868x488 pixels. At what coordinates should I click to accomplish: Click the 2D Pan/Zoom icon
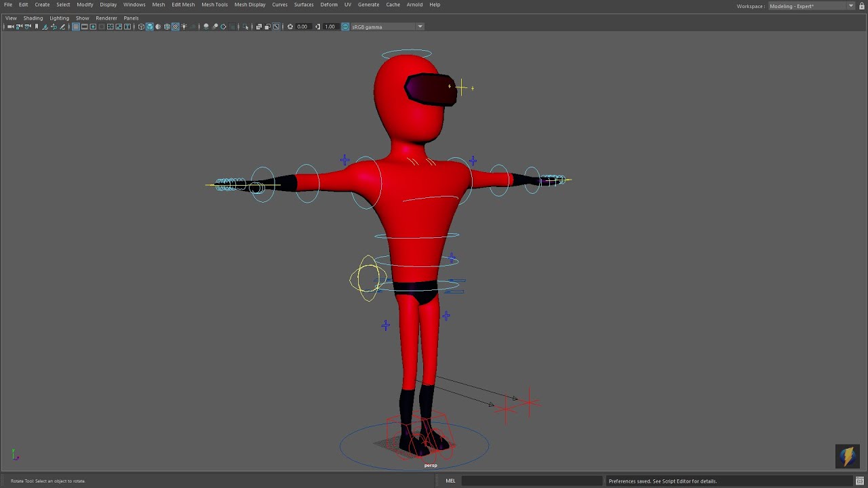(x=54, y=26)
